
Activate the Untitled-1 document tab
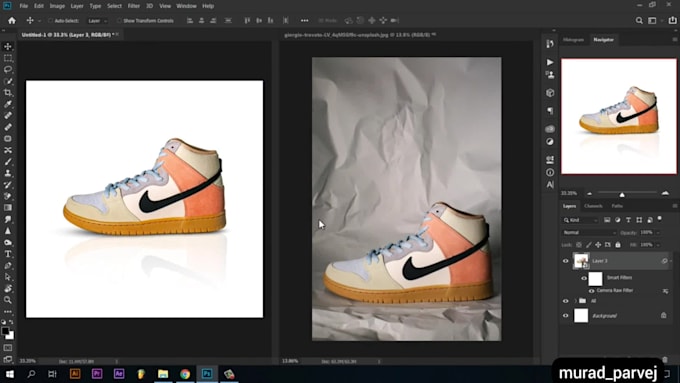tap(68, 35)
